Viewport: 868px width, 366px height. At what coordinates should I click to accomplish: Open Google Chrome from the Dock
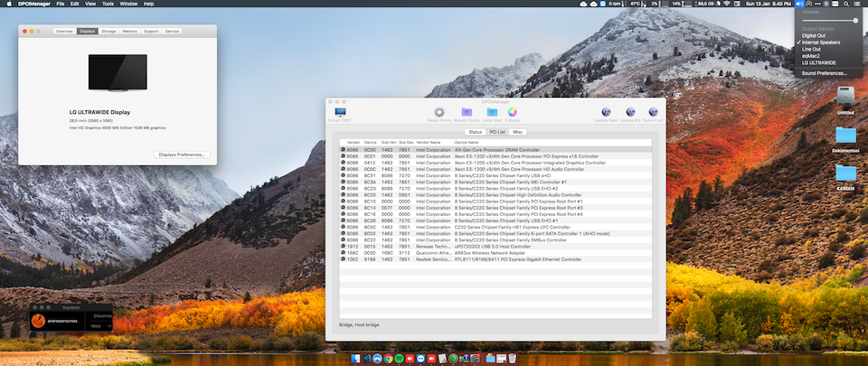click(x=388, y=358)
